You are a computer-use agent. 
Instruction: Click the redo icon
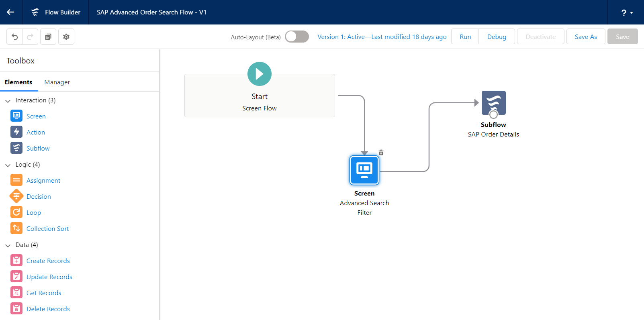pyautogui.click(x=30, y=37)
